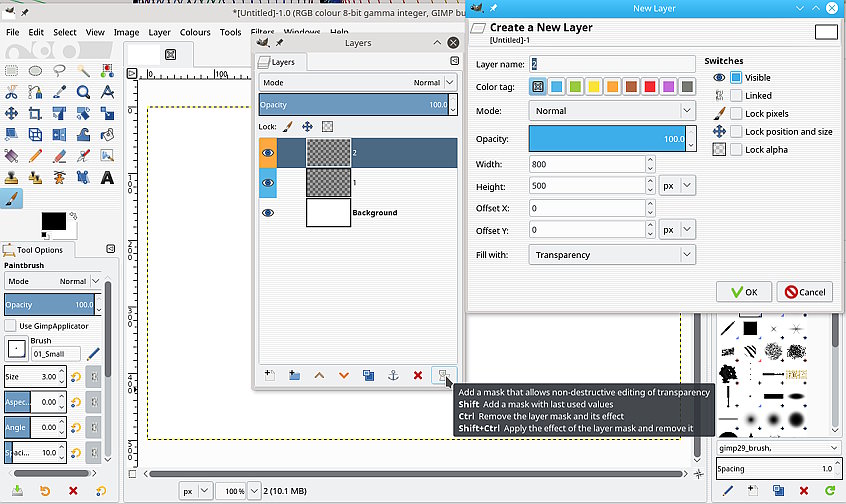Select the Rectangle Select tool
Screen dimensions: 846x504
click(11, 71)
